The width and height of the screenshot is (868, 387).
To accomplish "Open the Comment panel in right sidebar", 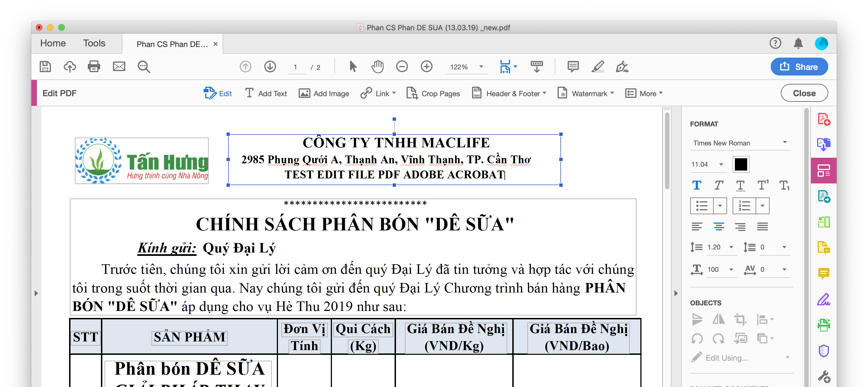I will (x=824, y=273).
